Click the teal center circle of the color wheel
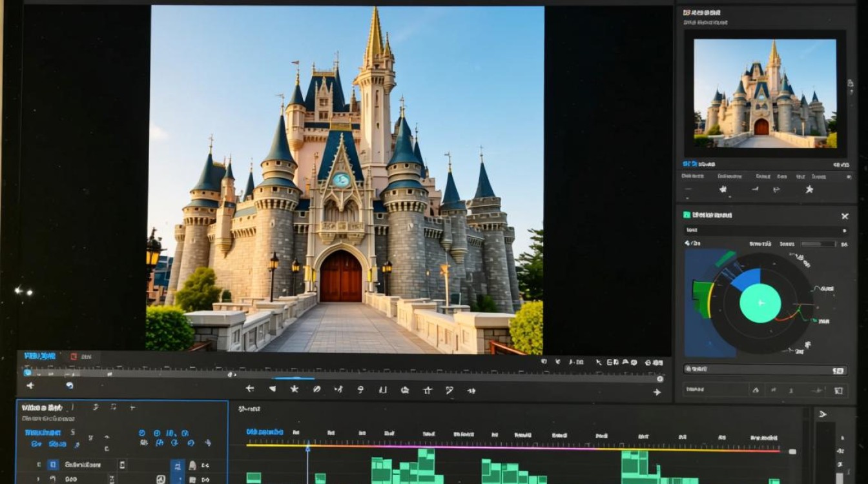The image size is (868, 484). [x=760, y=303]
